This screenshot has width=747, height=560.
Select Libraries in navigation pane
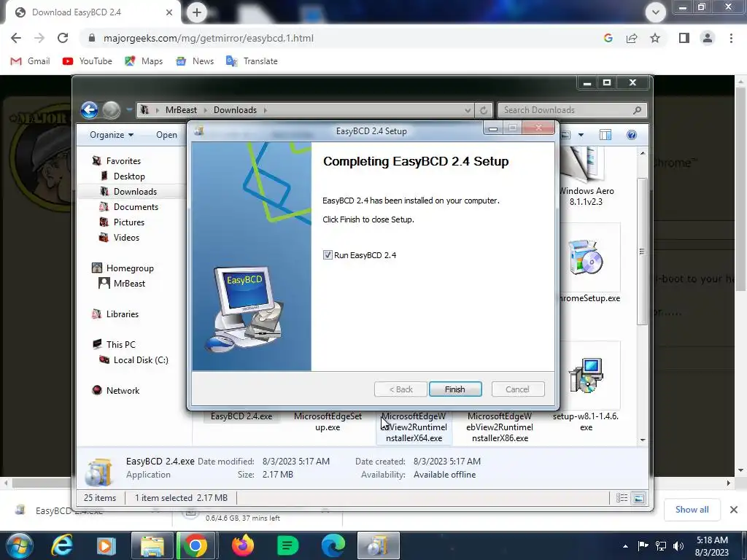123,314
